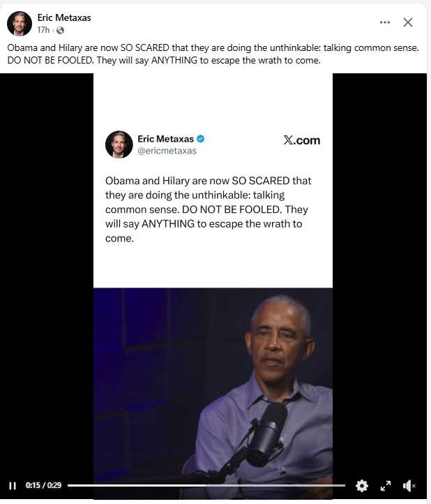Click the blue verified badge

[x=200, y=139]
